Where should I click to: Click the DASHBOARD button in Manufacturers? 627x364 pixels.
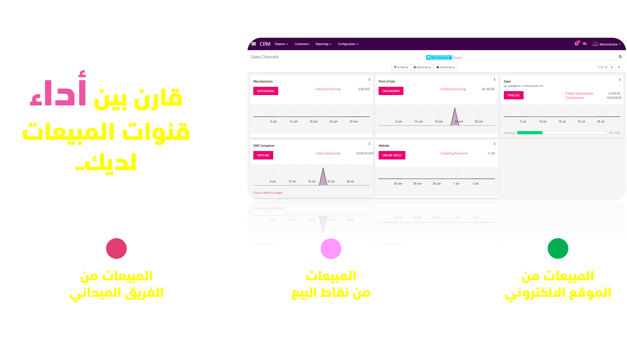pos(265,91)
